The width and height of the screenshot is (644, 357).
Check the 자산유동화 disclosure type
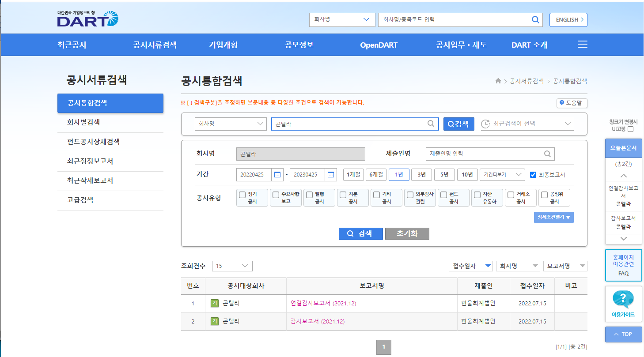[x=477, y=195]
